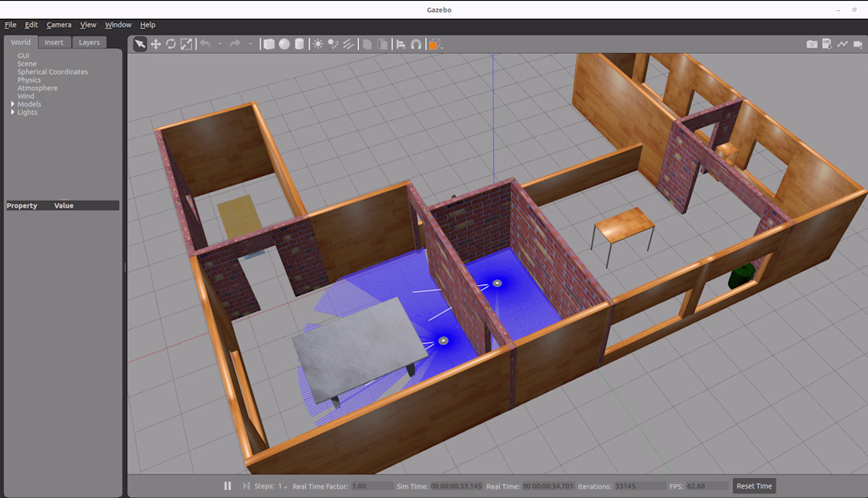The height and width of the screenshot is (498, 868).
Task: Select Atmosphere in the world tree
Action: pos(37,88)
